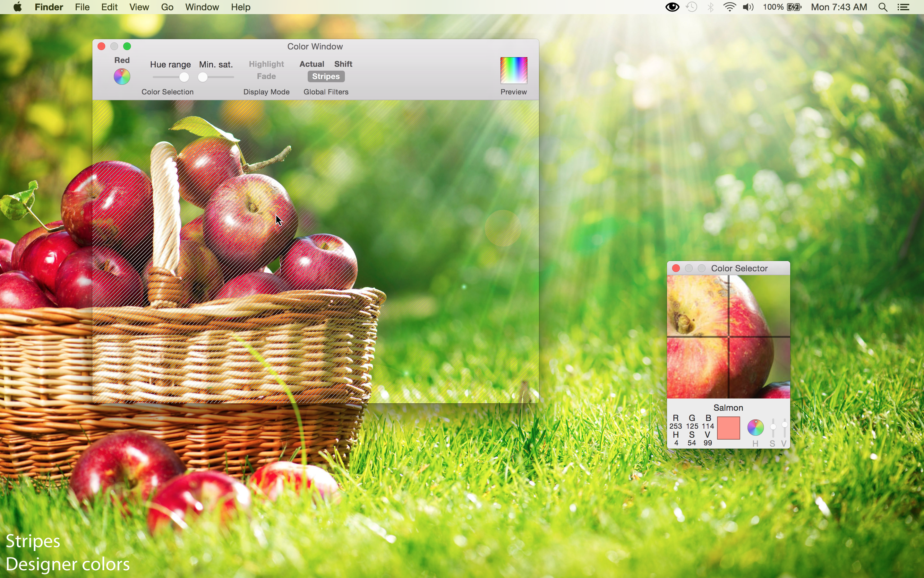924x578 pixels.
Task: Open Spotlight search magnifier
Action: (883, 7)
